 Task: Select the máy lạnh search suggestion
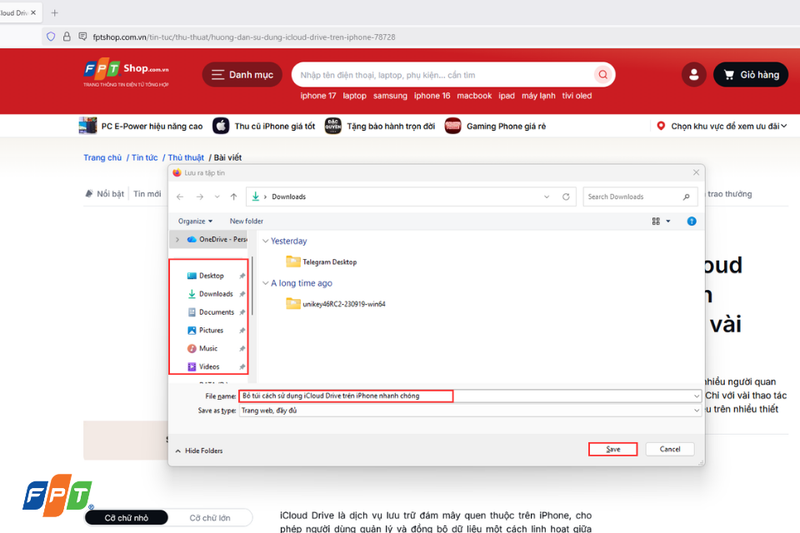tap(538, 95)
